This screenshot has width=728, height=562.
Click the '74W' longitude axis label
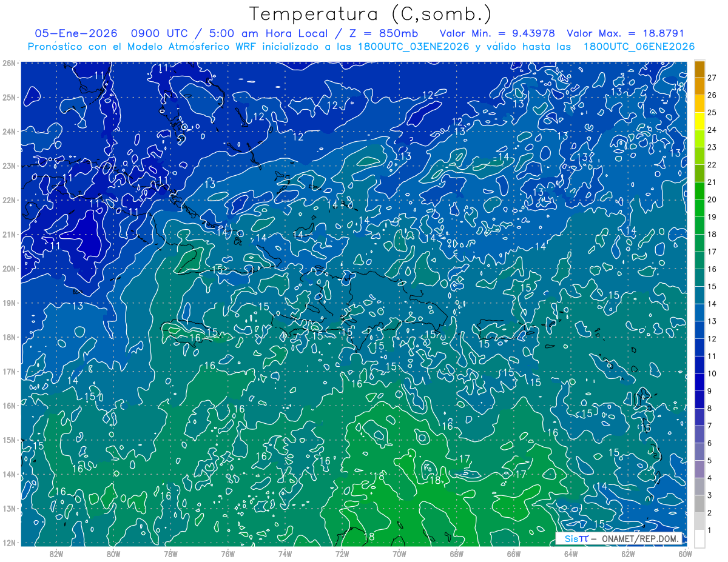point(285,554)
